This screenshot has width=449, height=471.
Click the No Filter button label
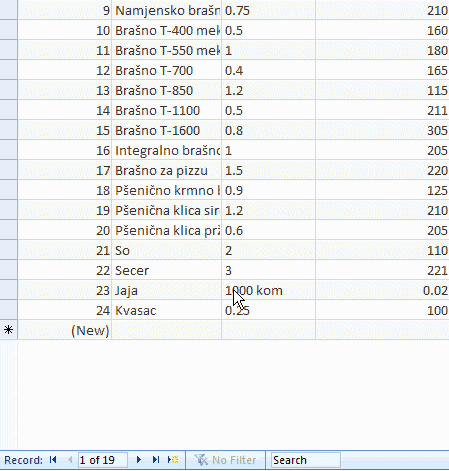pyautogui.click(x=234, y=460)
